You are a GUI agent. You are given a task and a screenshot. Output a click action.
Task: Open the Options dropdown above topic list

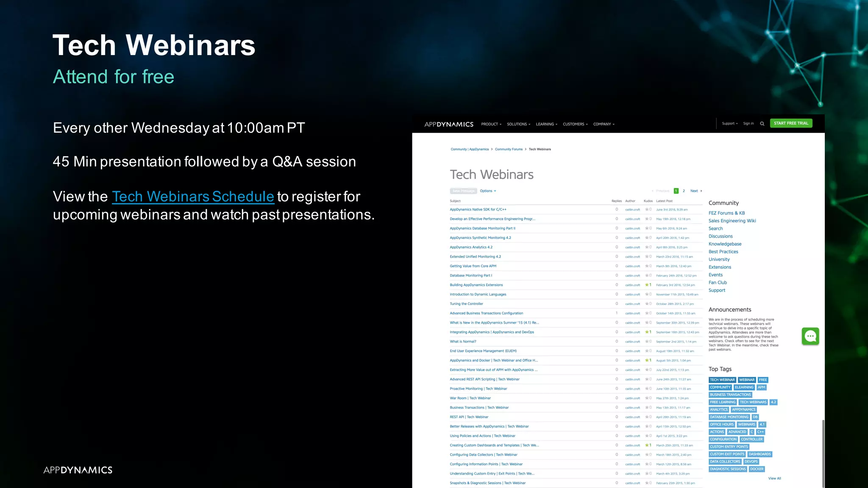(x=488, y=191)
